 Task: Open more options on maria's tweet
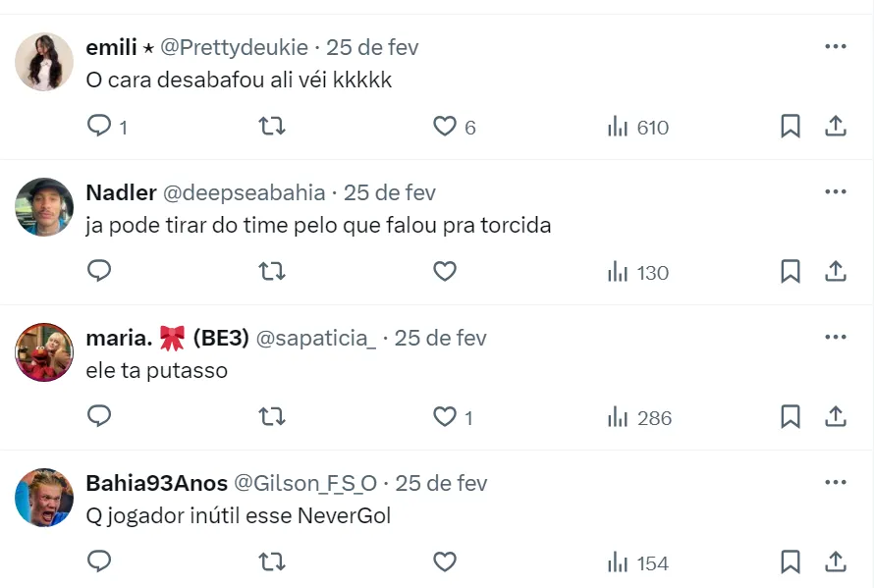(835, 337)
